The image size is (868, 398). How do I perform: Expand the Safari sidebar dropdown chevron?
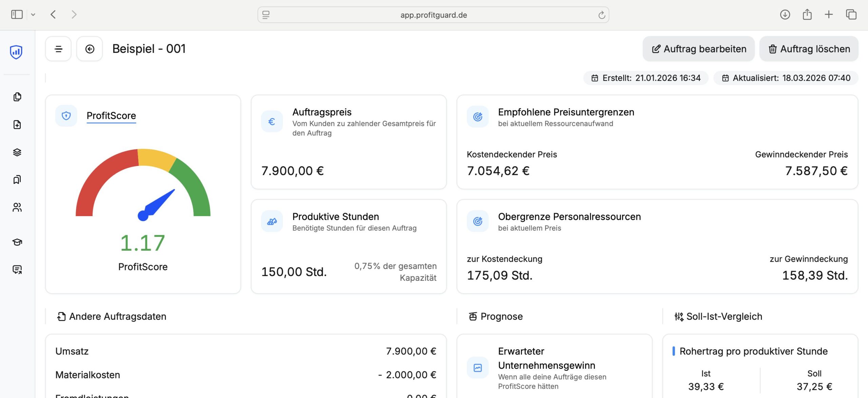[x=33, y=15]
